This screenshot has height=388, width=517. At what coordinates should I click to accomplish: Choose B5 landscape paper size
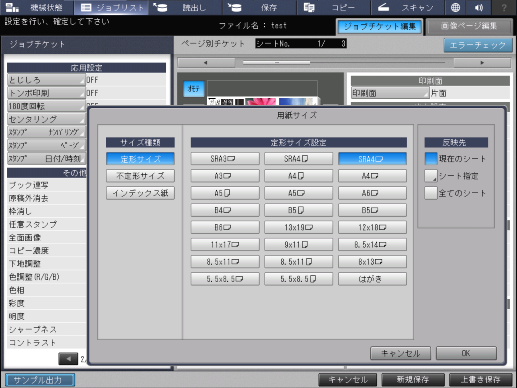point(373,210)
